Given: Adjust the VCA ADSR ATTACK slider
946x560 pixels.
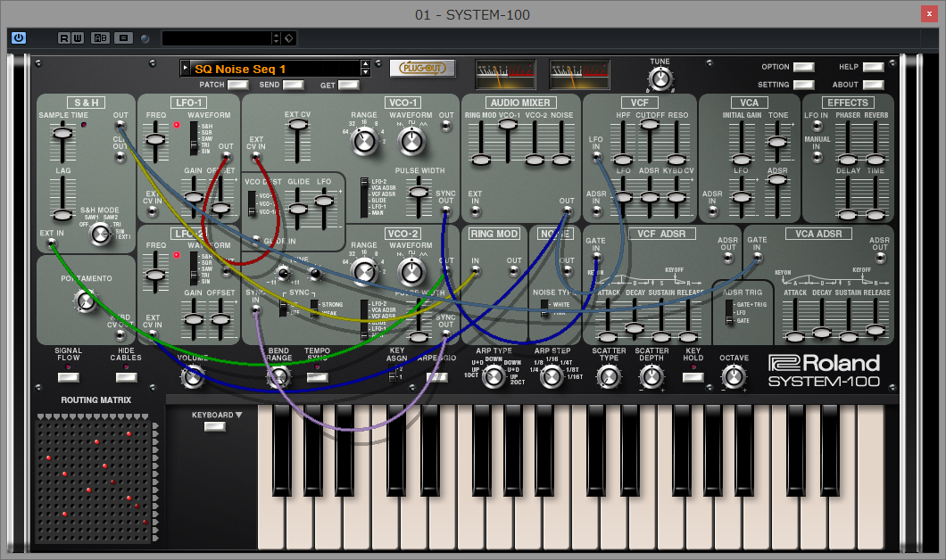Looking at the screenshot, I should [794, 336].
